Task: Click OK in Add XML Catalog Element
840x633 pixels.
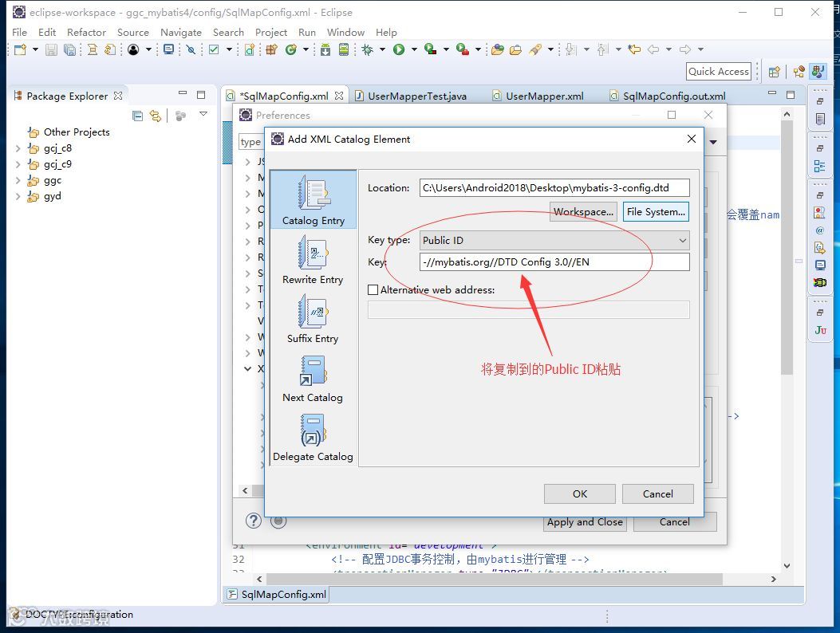Action: 580,493
